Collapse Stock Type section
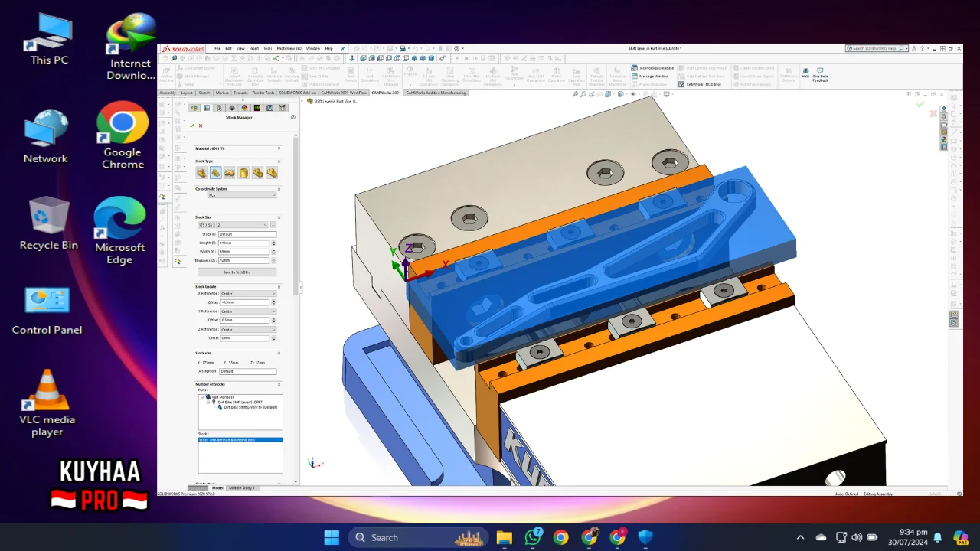 [x=279, y=161]
